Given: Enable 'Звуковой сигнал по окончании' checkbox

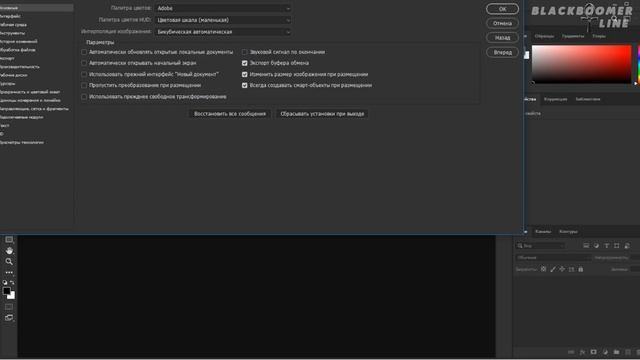Looking at the screenshot, I should click(244, 52).
